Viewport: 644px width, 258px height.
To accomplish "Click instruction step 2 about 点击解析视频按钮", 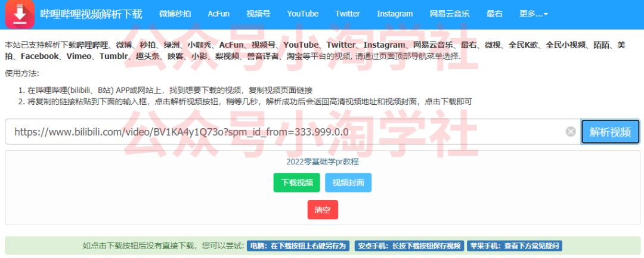I will tap(249, 101).
